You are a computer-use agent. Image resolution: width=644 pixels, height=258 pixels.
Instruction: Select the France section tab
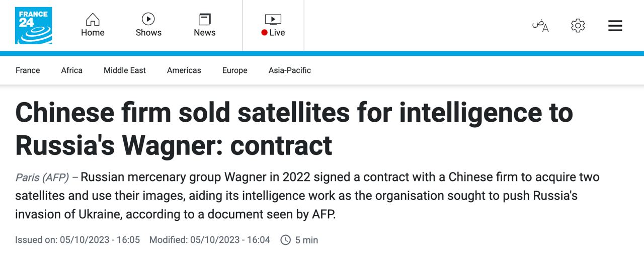pyautogui.click(x=28, y=70)
